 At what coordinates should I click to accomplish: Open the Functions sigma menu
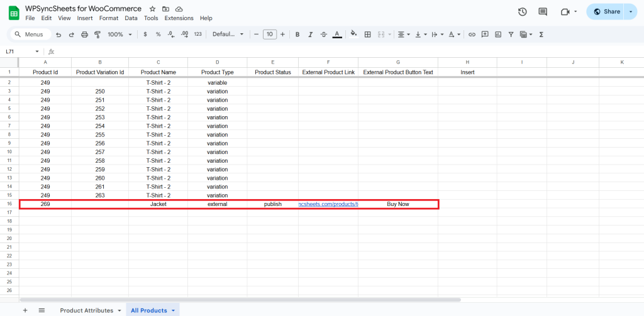pyautogui.click(x=541, y=35)
